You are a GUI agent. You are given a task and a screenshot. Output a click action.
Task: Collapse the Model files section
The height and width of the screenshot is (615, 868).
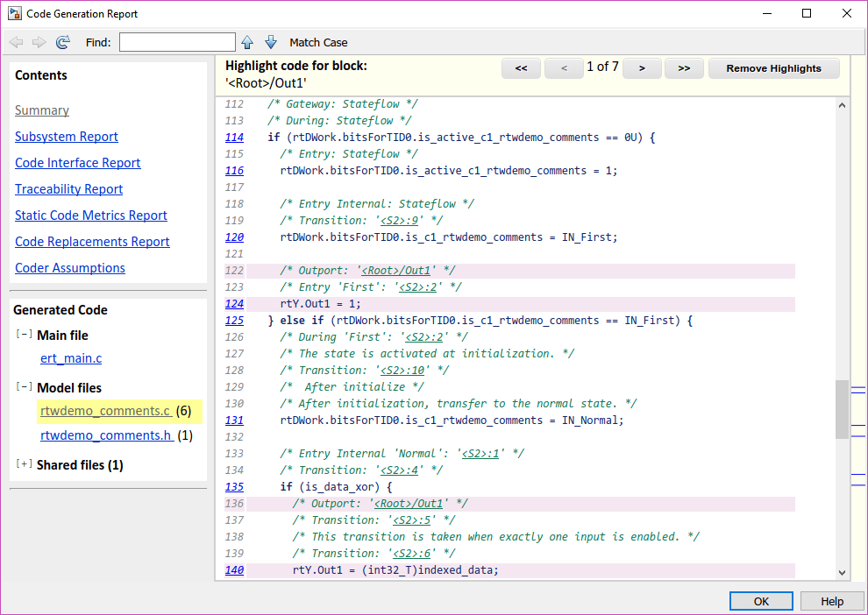click(x=25, y=388)
